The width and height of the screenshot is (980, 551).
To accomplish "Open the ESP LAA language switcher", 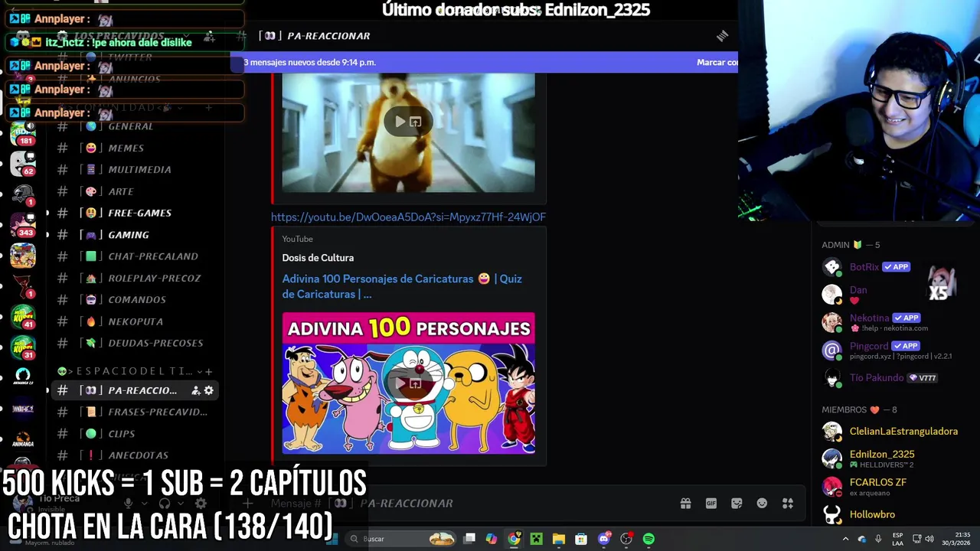I will (x=897, y=539).
